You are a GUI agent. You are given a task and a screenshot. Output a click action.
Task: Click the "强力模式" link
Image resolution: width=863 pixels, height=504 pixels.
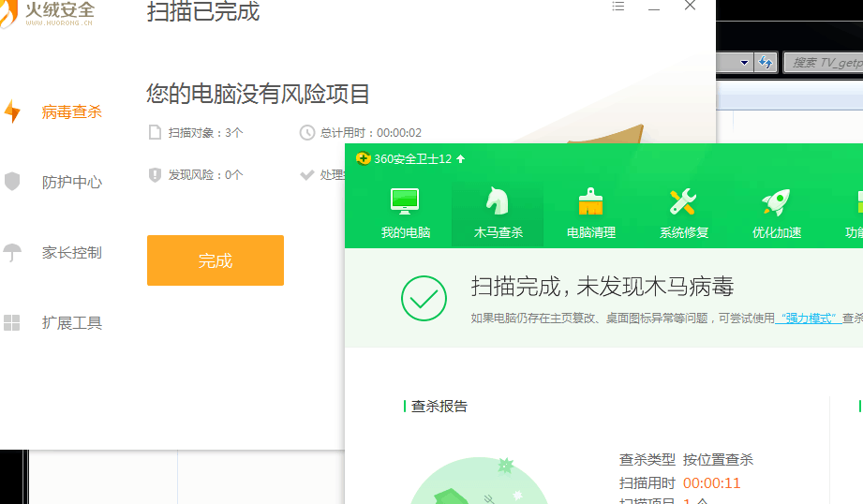809,319
